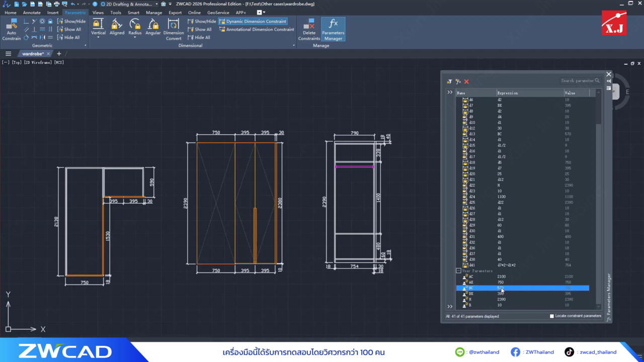Open the 2D Drafting & Annotation workspace dropdown
Image resolution: width=644 pixels, height=362 pixels.
(x=129, y=4)
